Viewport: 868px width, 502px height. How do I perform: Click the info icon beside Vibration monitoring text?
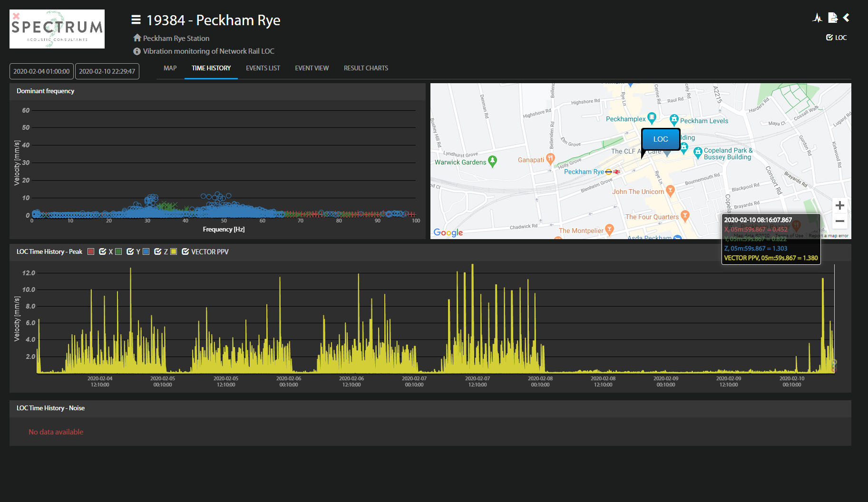pyautogui.click(x=137, y=51)
